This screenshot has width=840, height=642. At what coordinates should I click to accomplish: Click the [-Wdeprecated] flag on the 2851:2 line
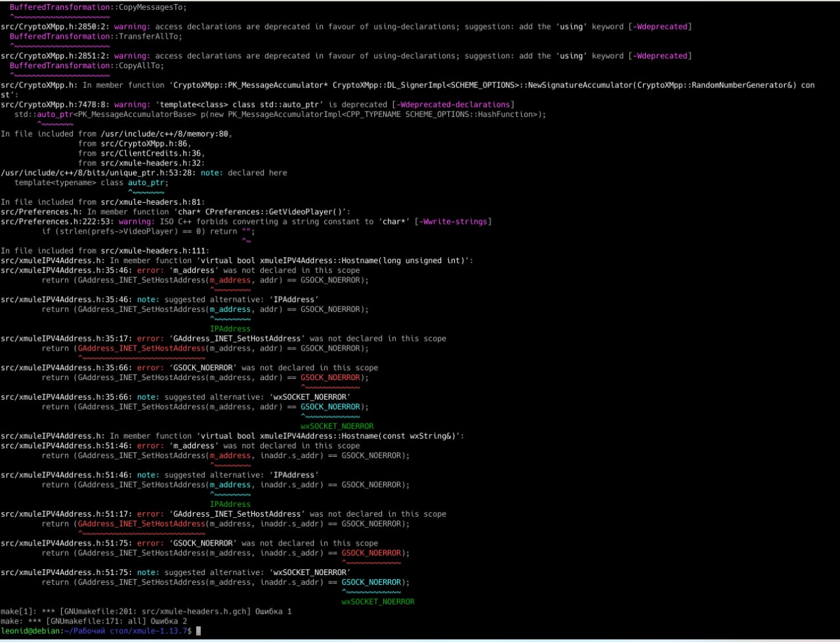click(x=660, y=56)
